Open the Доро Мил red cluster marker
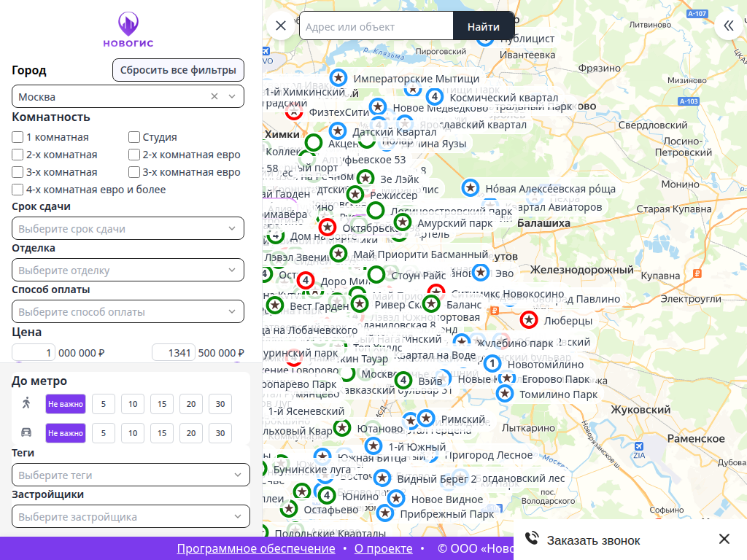Viewport: 747px width, 560px height. point(306,281)
